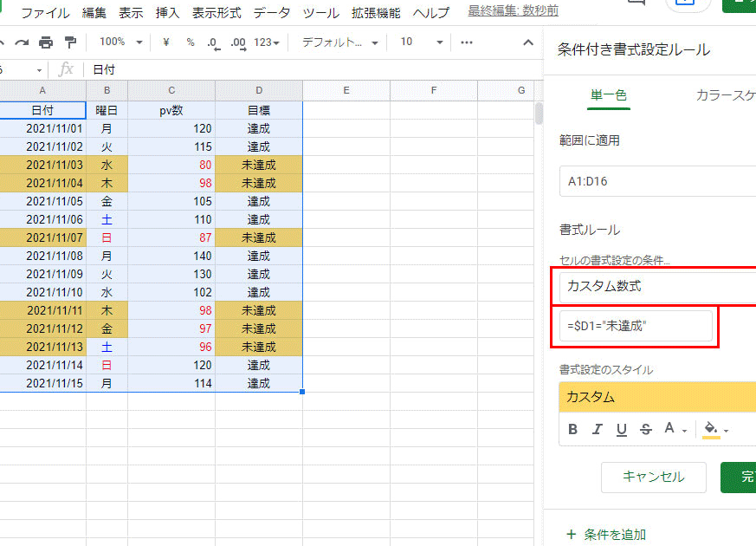756x546 pixels.
Task: Open the カスタム style preview dropdown
Action: (657, 397)
